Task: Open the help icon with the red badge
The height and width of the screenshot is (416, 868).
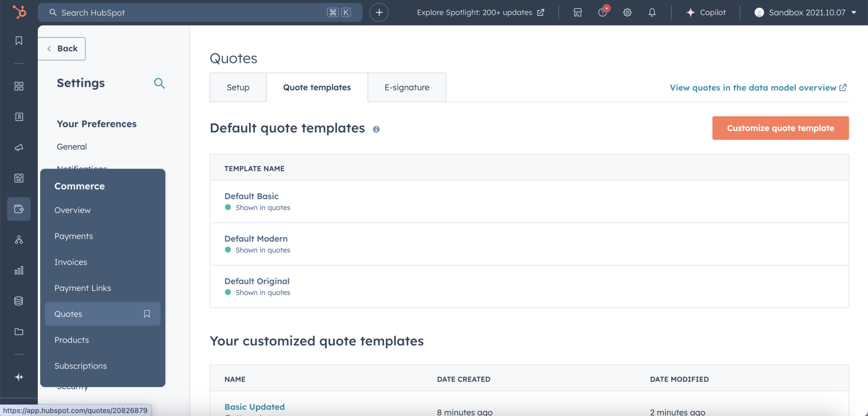Action: coord(603,12)
